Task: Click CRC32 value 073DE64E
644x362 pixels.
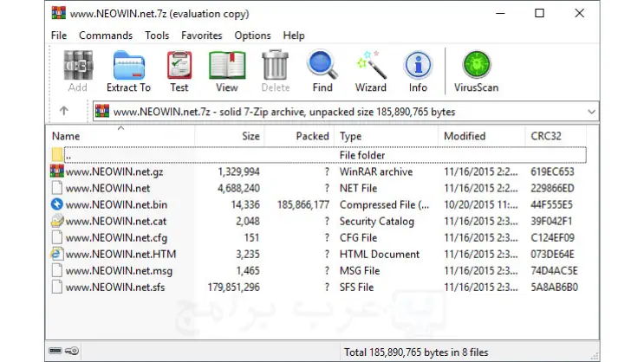Action: pyautogui.click(x=552, y=254)
